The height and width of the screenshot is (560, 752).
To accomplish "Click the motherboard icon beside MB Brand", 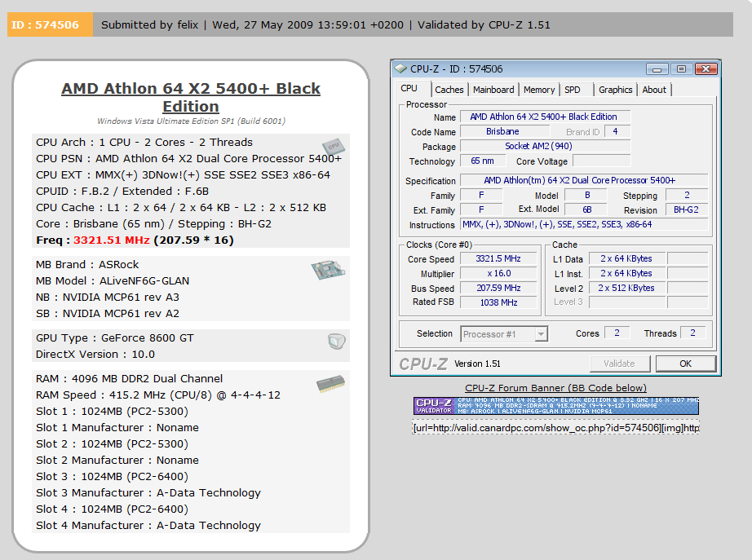I will [328, 270].
